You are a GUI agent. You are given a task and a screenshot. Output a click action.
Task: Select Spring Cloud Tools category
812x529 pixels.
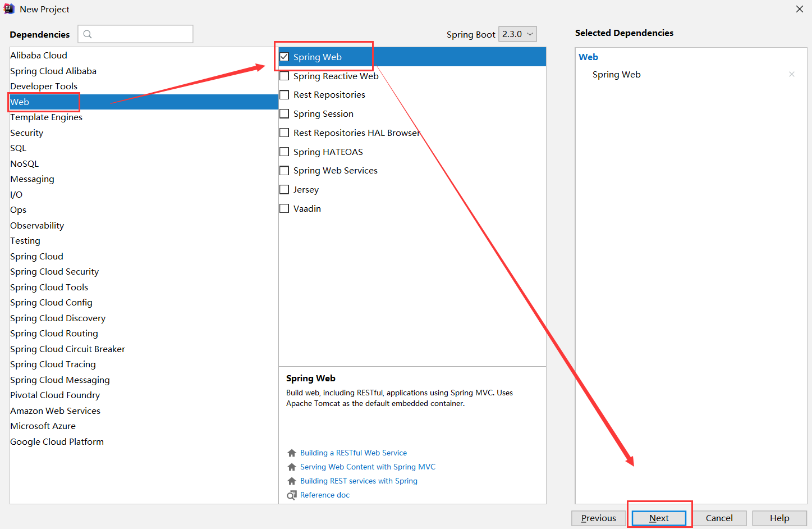tap(144, 287)
